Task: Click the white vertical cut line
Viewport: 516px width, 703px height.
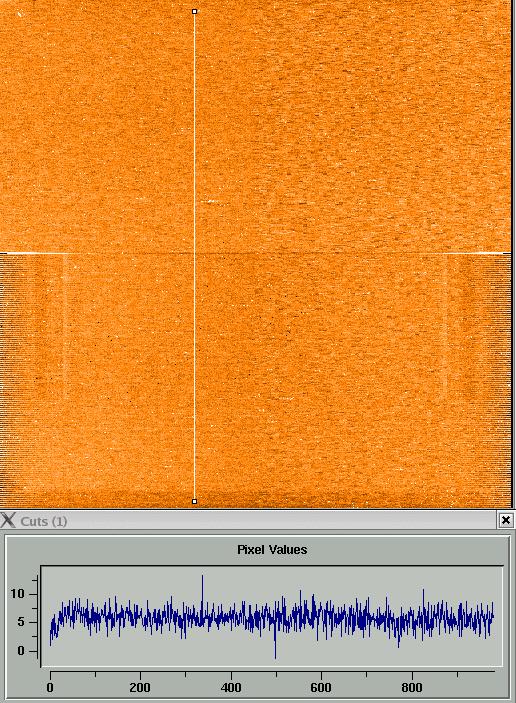Action: 195,256
